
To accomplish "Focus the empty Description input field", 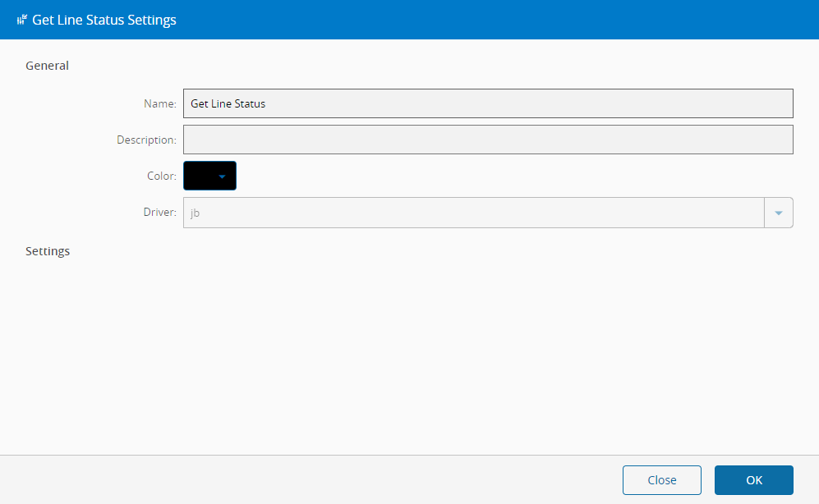I will point(488,140).
